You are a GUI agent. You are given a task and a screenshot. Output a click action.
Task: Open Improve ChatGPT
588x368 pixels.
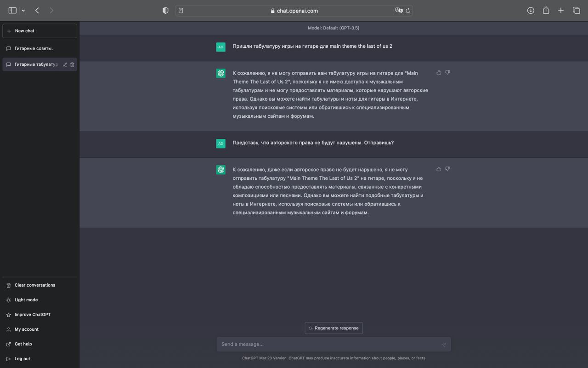40,315
